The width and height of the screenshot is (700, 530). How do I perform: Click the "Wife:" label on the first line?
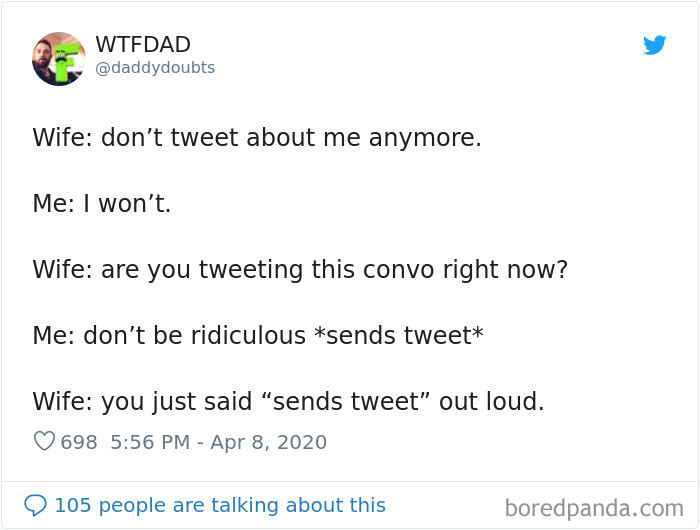click(x=62, y=137)
